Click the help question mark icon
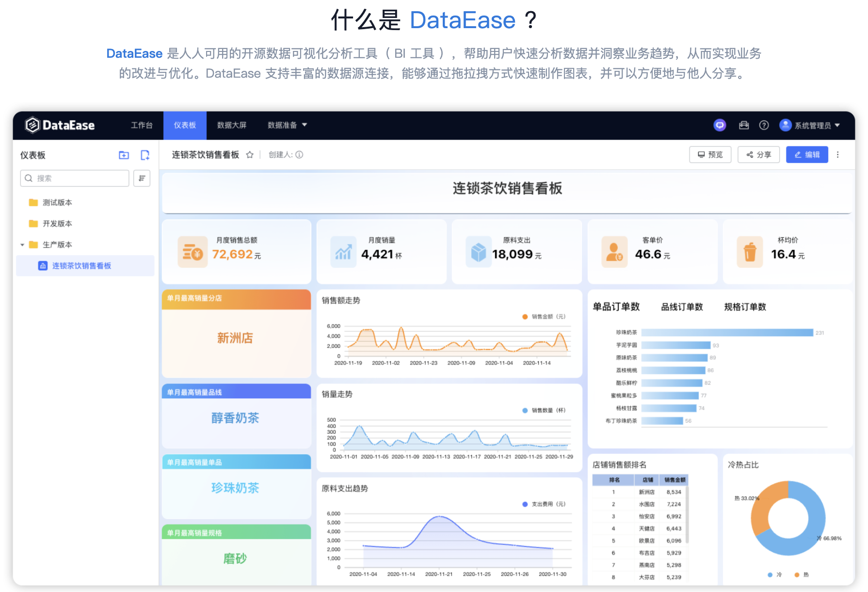The height and width of the screenshot is (592, 868). [764, 125]
